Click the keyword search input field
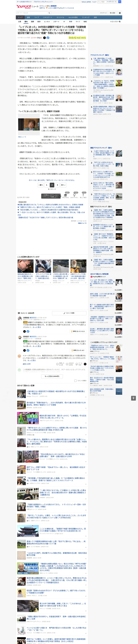This screenshot has height=644, width=138. [32, 13]
